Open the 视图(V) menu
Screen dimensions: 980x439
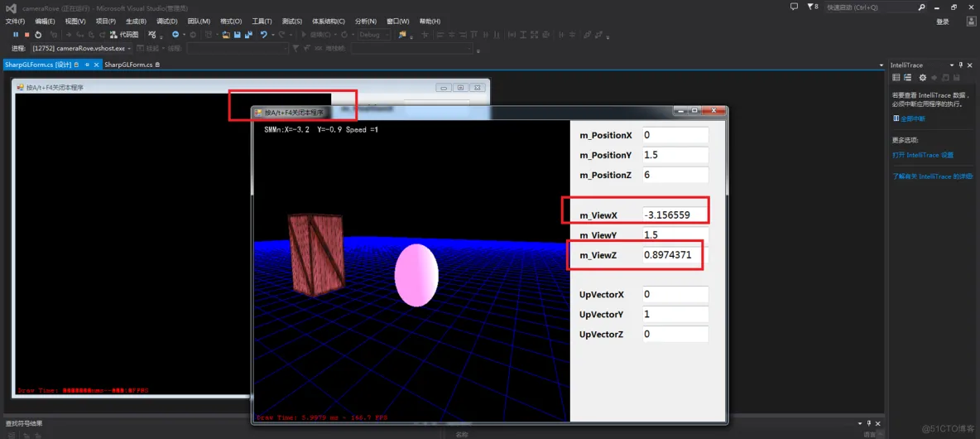(75, 22)
